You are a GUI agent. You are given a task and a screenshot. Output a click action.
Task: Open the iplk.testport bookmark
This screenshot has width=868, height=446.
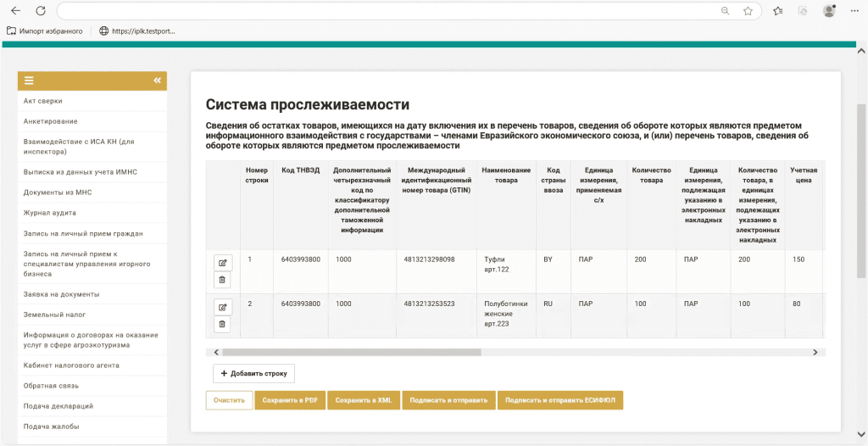point(137,31)
